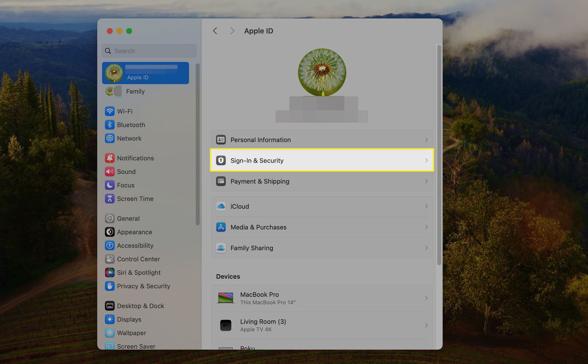Click the Search field
588x364 pixels.
(x=149, y=51)
